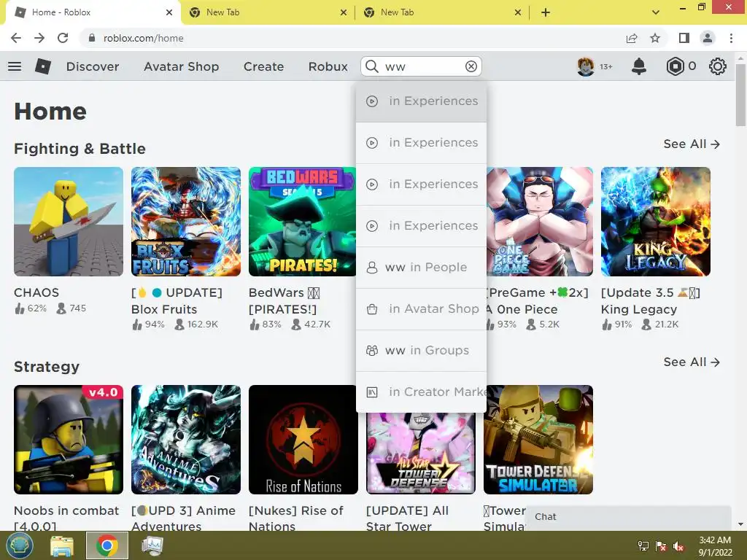Switch to the second New Tab
The width and height of the screenshot is (747, 560).
(267, 12)
